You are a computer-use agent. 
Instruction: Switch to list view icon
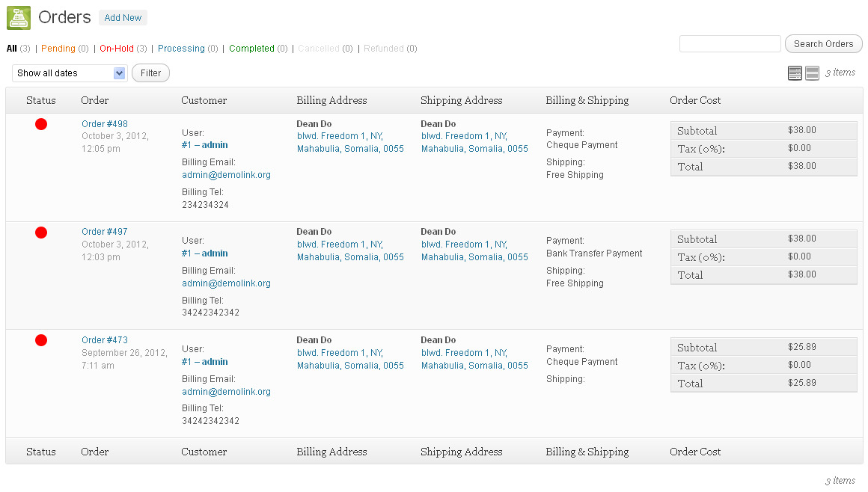[x=795, y=73]
